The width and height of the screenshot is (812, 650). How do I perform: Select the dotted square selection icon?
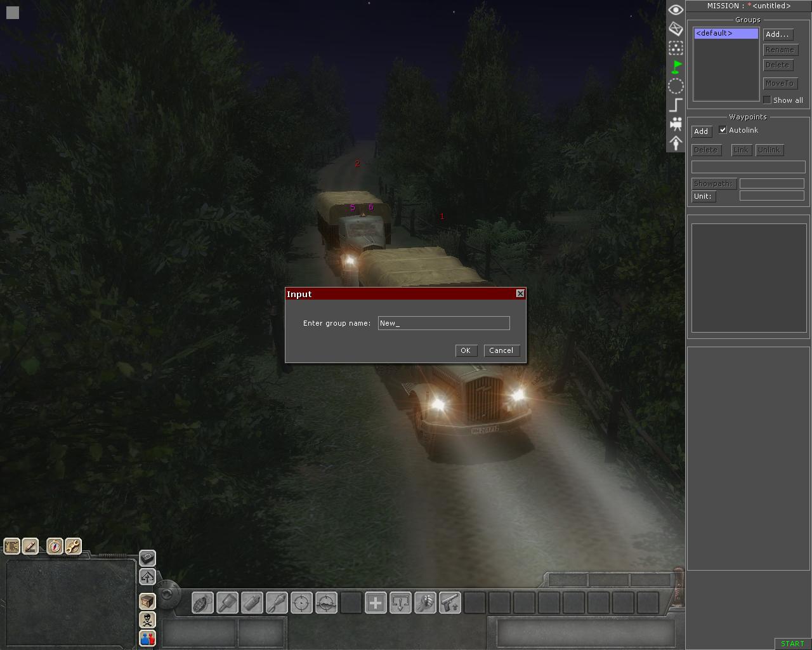pyautogui.click(x=676, y=48)
